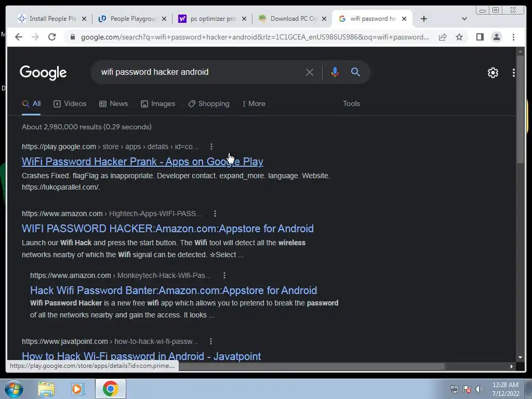View site information via the padlock icon
Viewport: 532px width, 399px height.
click(x=73, y=37)
